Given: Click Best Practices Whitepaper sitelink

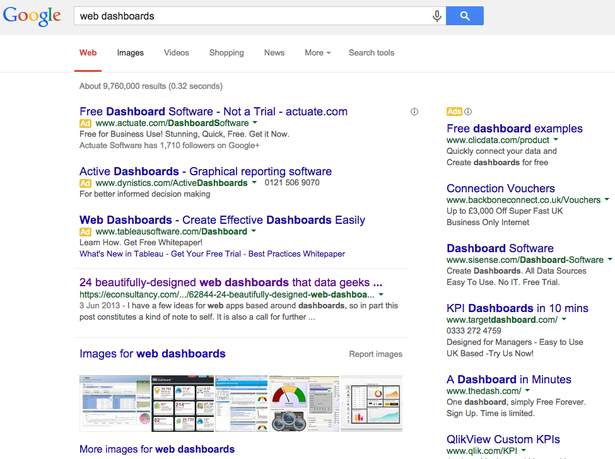Looking at the screenshot, I should 297,254.
